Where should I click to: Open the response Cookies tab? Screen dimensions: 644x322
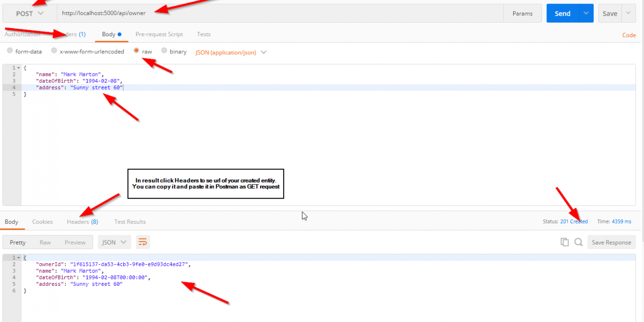click(42, 221)
